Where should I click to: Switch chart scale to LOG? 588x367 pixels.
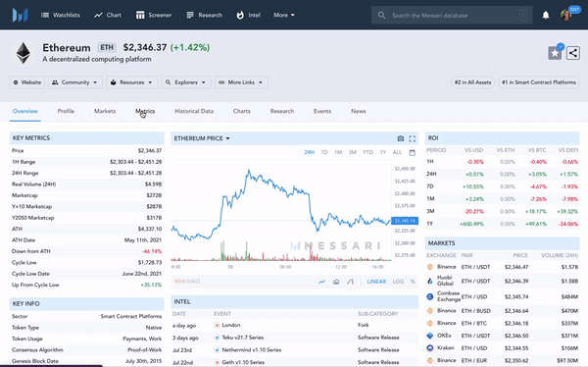click(x=398, y=282)
